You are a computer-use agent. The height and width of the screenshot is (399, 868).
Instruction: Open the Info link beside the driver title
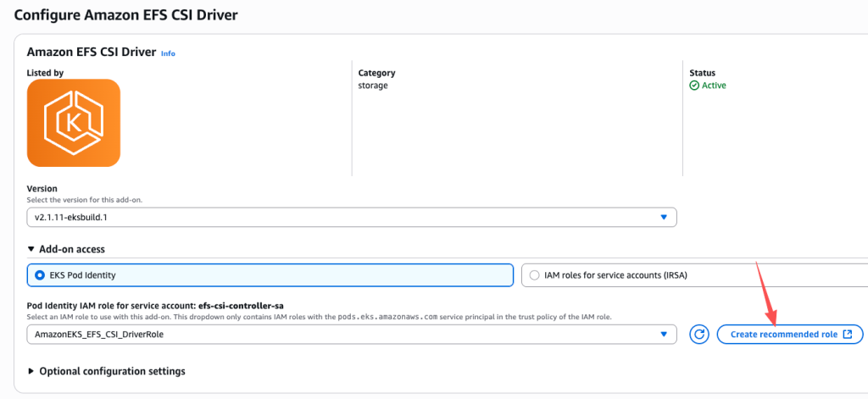click(168, 53)
